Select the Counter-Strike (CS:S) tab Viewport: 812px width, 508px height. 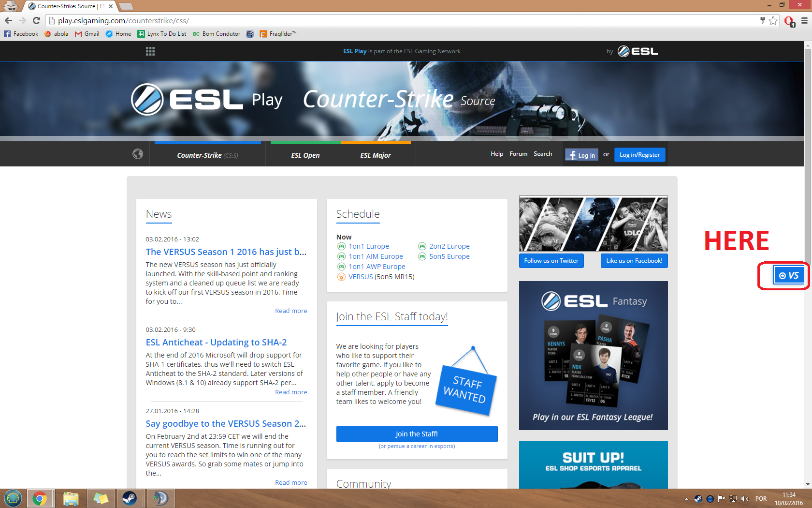coord(208,155)
